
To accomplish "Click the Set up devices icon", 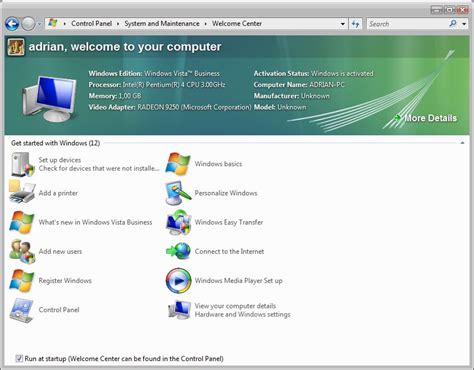I will coord(22,164).
